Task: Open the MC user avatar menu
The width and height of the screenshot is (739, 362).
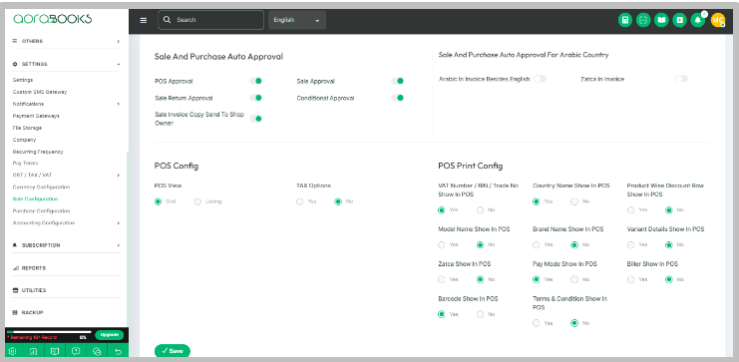Action: [718, 20]
